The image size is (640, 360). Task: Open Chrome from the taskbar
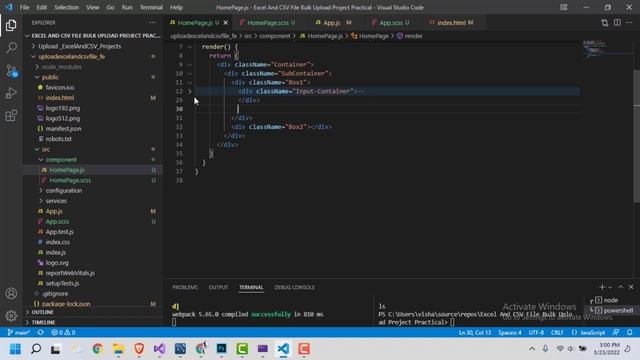98,349
